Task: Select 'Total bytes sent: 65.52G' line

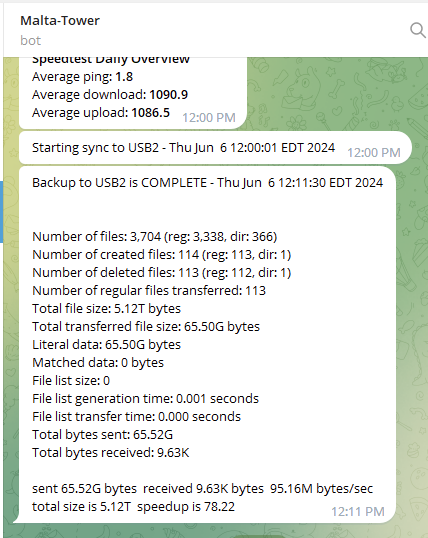Action: pyautogui.click(x=102, y=434)
